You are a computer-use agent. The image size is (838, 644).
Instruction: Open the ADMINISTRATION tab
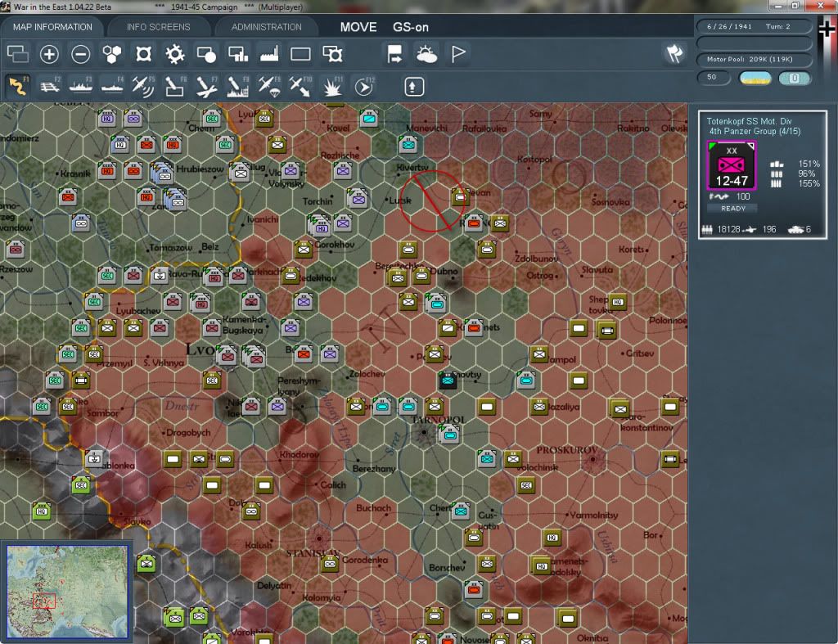[x=266, y=27]
